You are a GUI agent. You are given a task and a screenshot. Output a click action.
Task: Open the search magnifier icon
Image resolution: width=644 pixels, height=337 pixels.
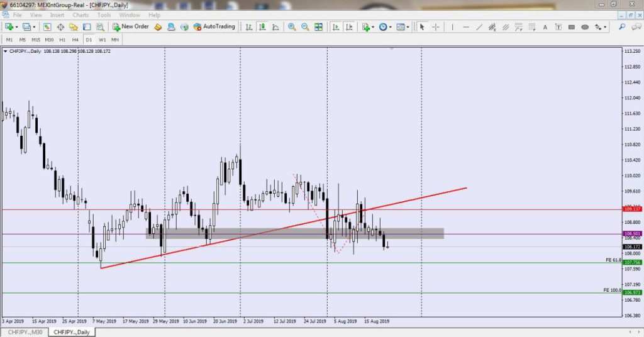pos(622,27)
